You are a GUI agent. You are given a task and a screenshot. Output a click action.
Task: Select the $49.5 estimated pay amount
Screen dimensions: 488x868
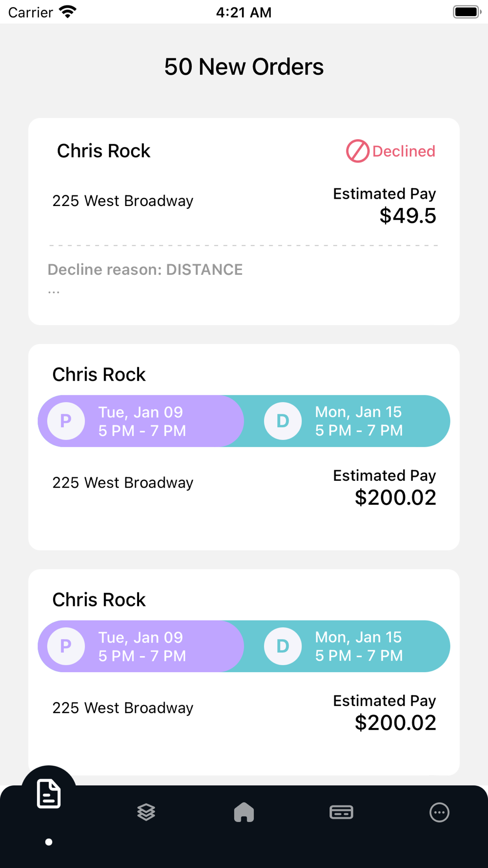(x=408, y=216)
